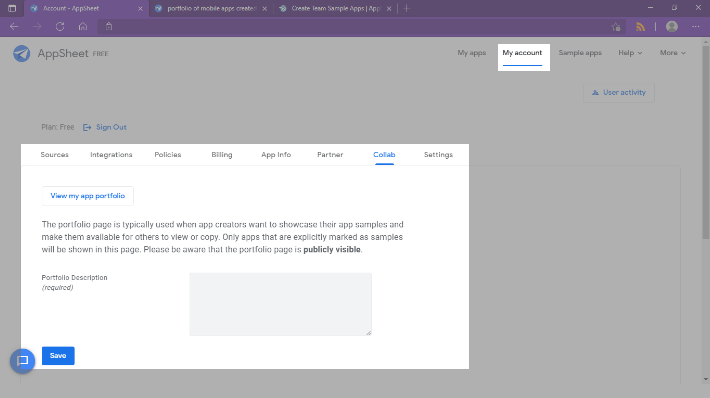Click the lock icon in the address bar

coord(109,27)
